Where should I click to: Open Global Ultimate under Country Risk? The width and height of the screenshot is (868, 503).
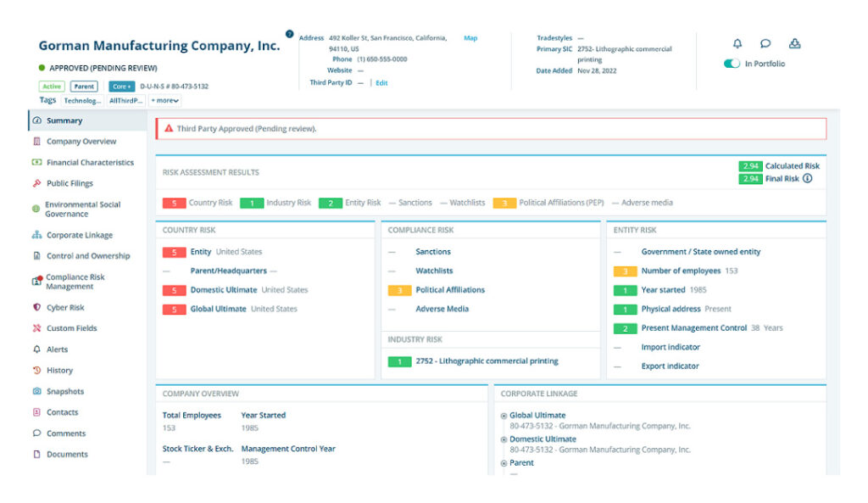tap(218, 309)
